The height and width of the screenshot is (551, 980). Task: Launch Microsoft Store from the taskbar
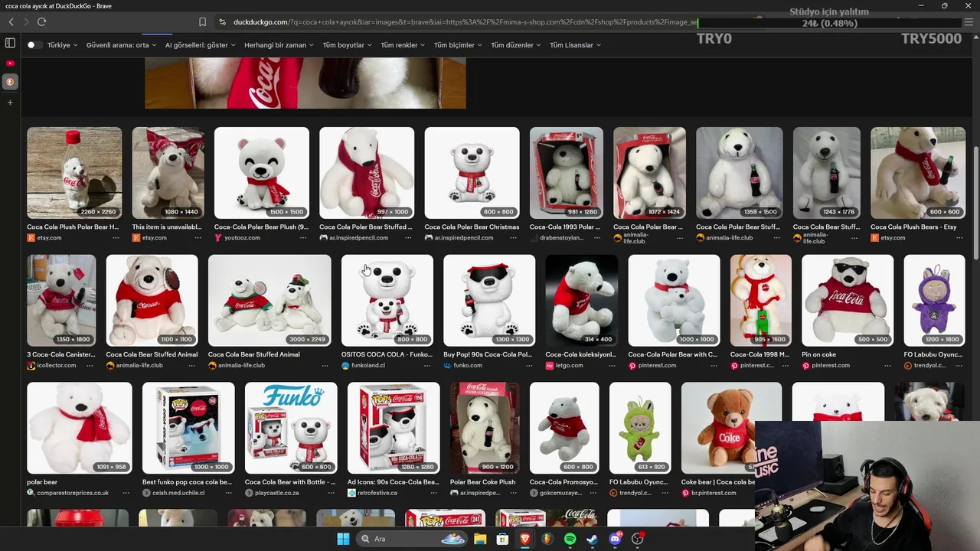pyautogui.click(x=502, y=539)
